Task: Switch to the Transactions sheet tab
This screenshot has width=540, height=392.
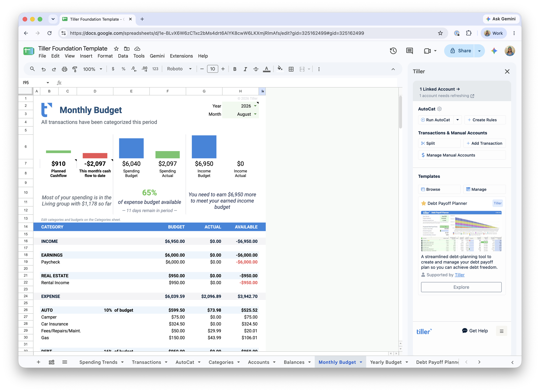Action: click(x=146, y=362)
